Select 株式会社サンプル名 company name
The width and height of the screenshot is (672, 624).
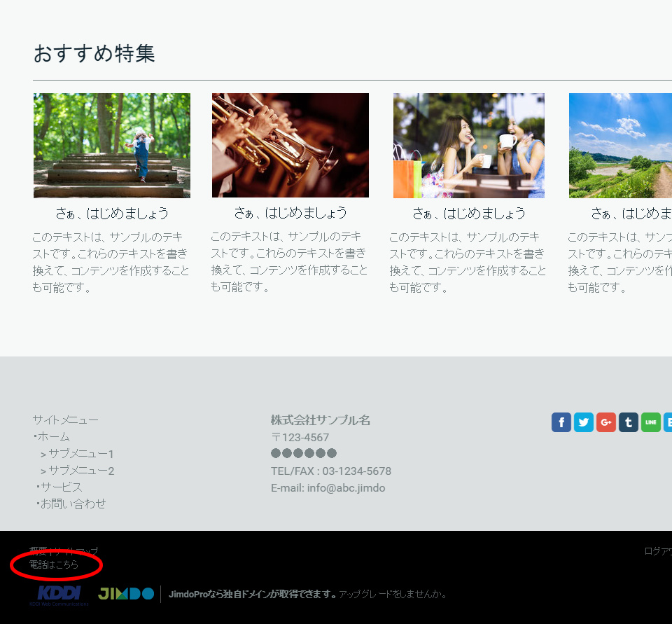point(320,420)
